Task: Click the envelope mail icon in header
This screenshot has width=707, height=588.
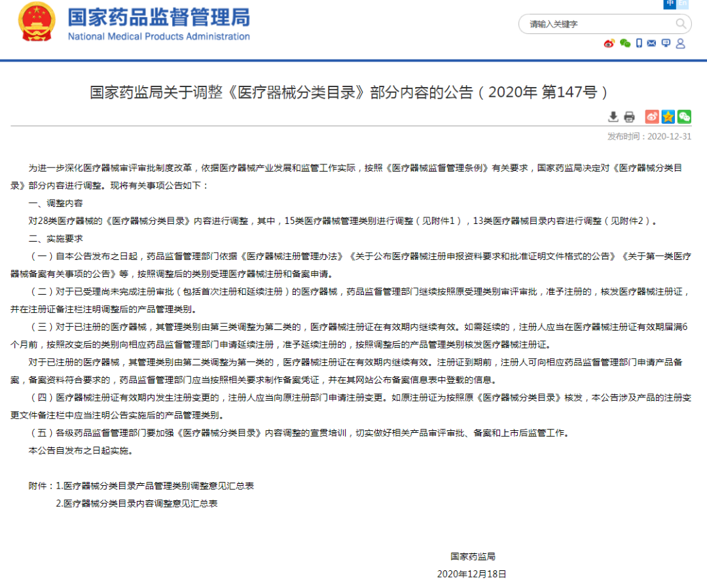Action: point(651,43)
